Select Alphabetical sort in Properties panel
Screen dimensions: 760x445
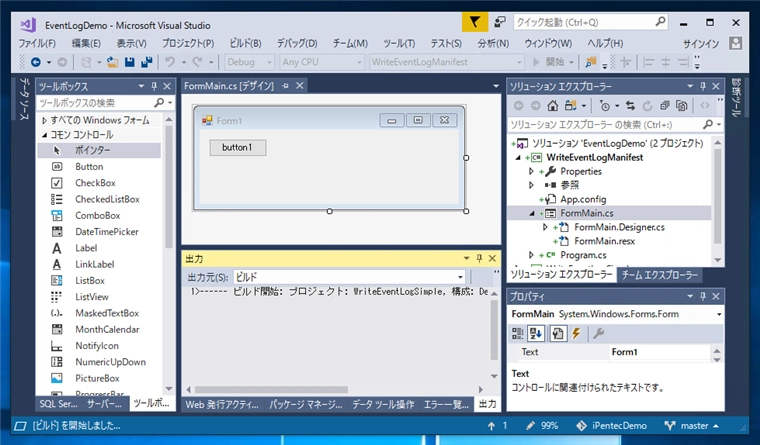tap(536, 334)
